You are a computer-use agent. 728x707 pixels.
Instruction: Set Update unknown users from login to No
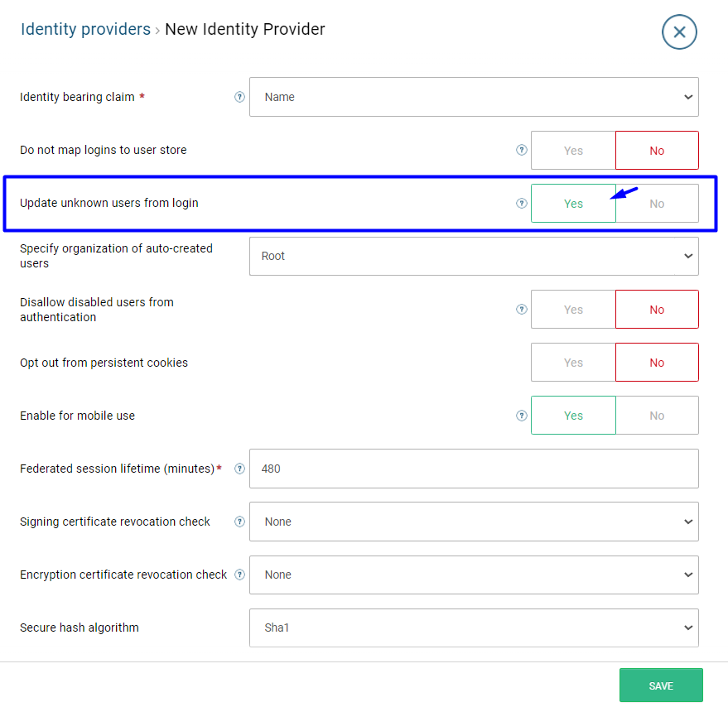(x=657, y=204)
